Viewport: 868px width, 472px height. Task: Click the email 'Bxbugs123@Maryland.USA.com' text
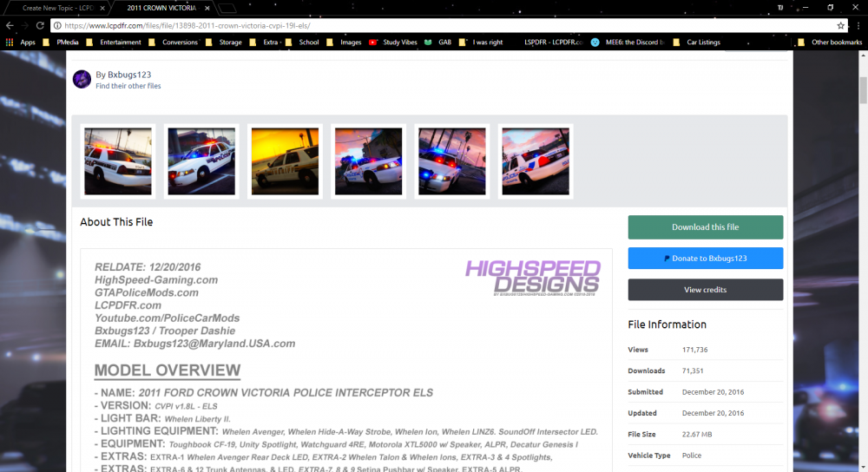214,344
